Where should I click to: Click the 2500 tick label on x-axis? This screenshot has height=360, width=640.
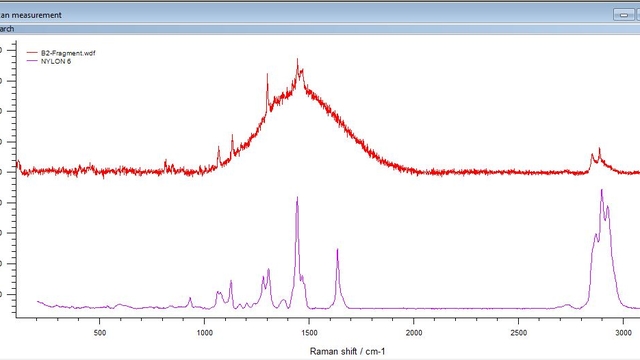(519, 333)
